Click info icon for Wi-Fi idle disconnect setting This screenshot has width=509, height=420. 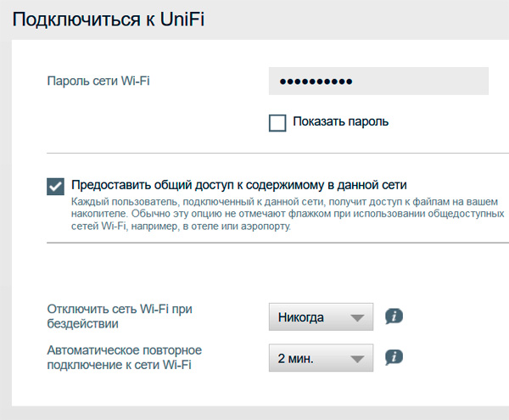pos(394,317)
